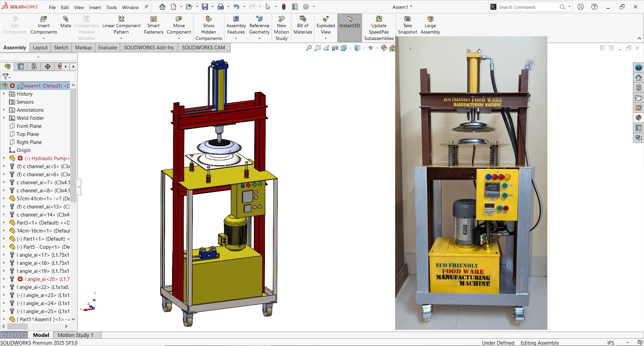This screenshot has height=346, width=644.
Task: Click Show Hidden Components tool
Action: [x=209, y=28]
